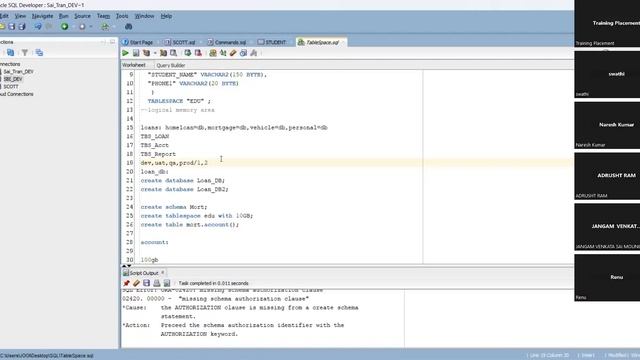Screen dimensions: 640x360
Task: Open the Forward navigation history dropdown arrow
Action: coord(91,27)
